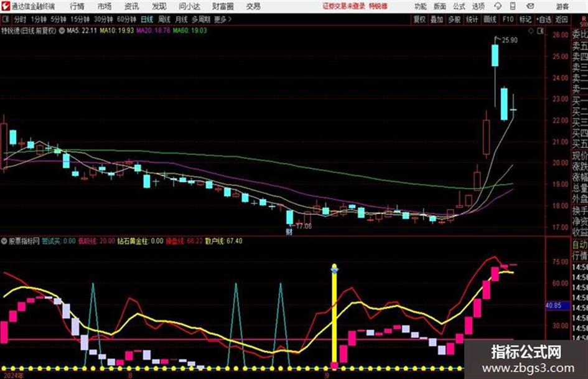This screenshot has height=379, width=588.
Task: Click the 股票指标网 indicator name
Action: tap(24, 241)
